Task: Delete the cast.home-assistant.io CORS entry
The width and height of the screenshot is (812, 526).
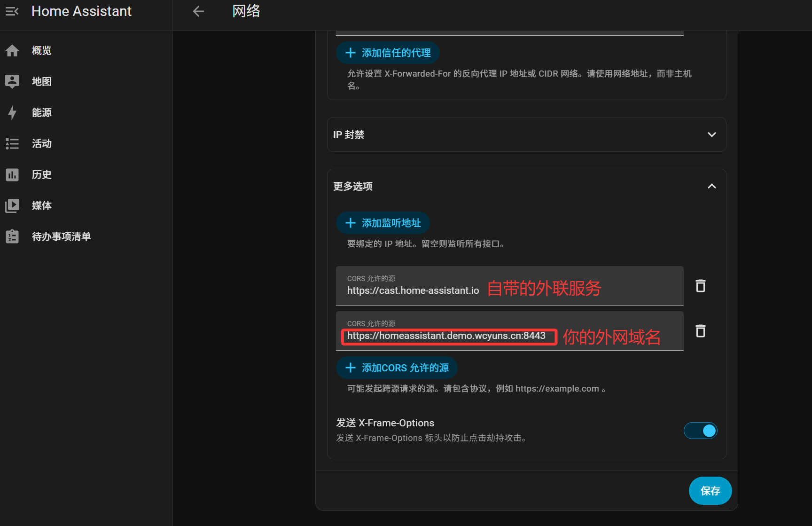Action: click(x=701, y=286)
